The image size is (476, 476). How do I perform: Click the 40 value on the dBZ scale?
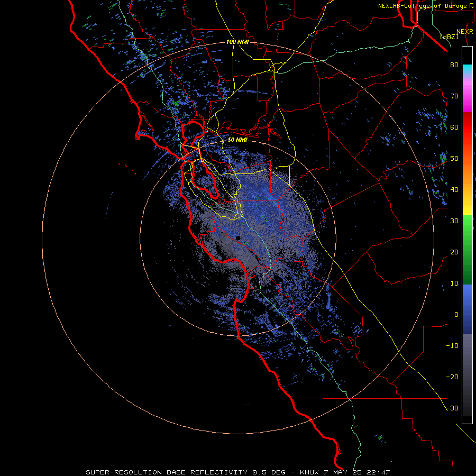[454, 190]
